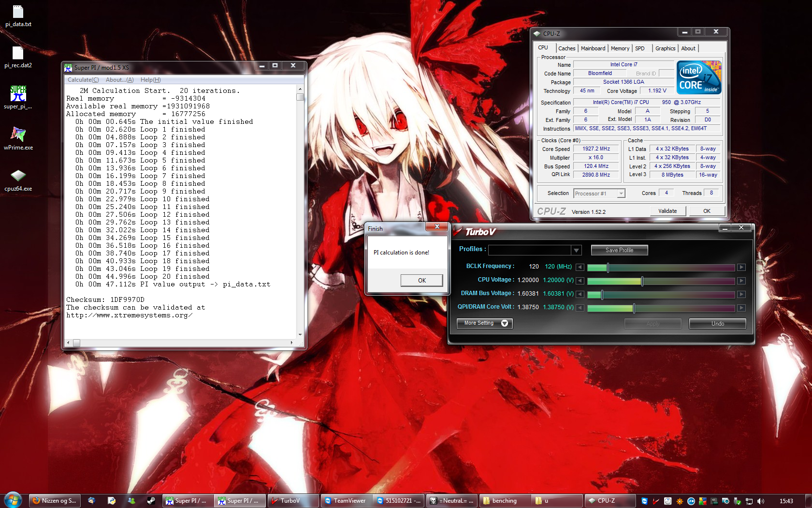Click the QPI/DRAM Core Volt slider handle

tap(634, 308)
